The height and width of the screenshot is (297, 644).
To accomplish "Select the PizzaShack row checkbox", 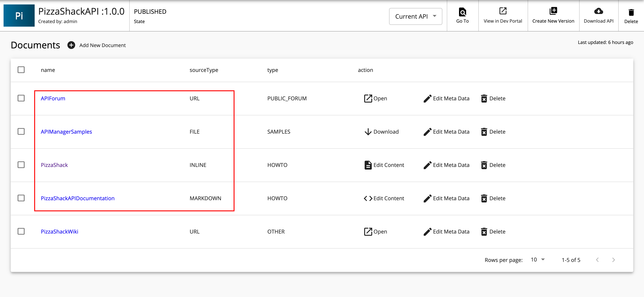I will [21, 165].
